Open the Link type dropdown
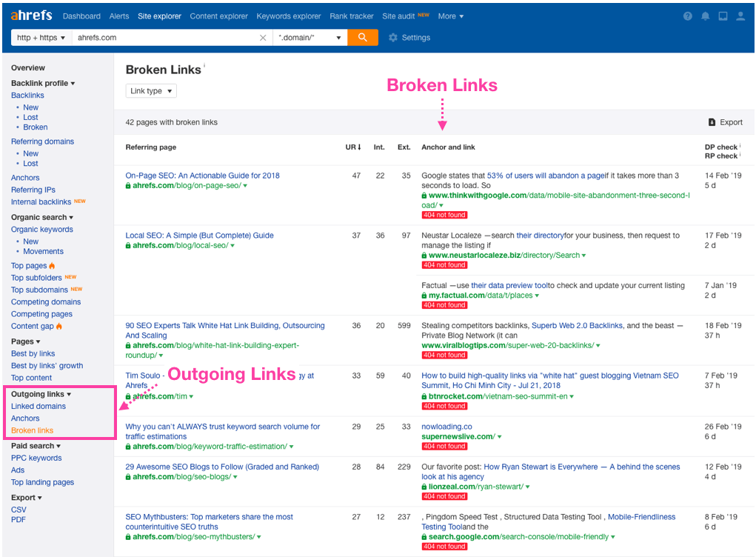The width and height of the screenshot is (756, 557). [150, 90]
